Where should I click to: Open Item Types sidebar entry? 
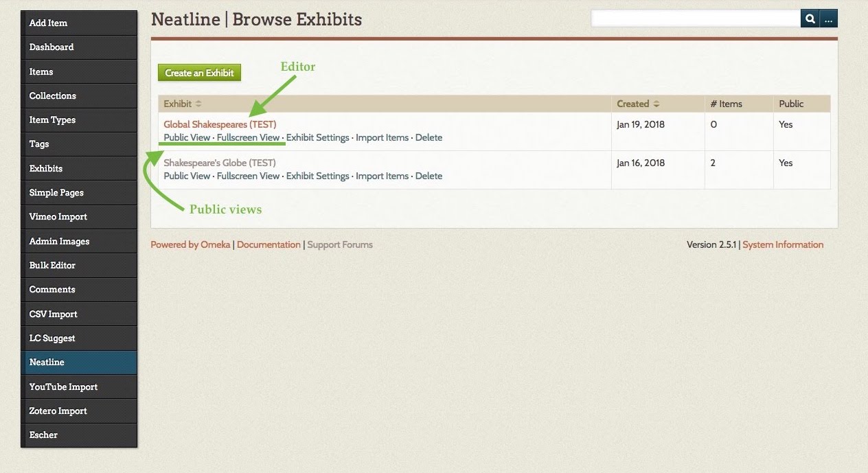coord(79,120)
